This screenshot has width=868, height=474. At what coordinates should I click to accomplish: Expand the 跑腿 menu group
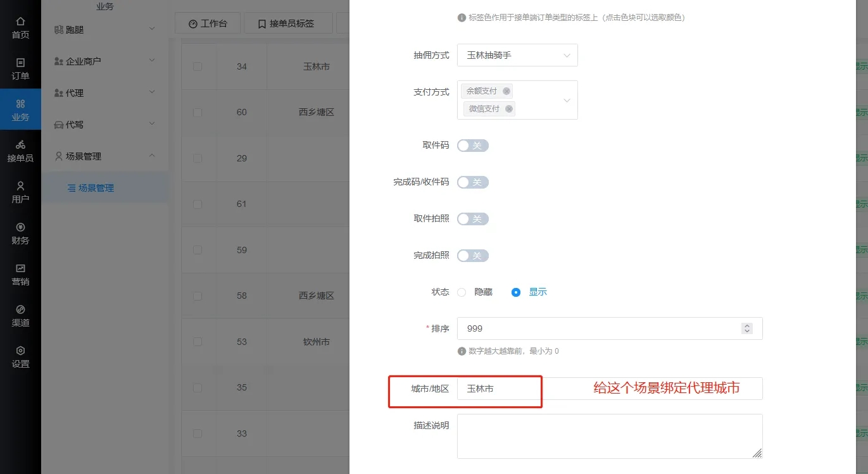coord(105,30)
